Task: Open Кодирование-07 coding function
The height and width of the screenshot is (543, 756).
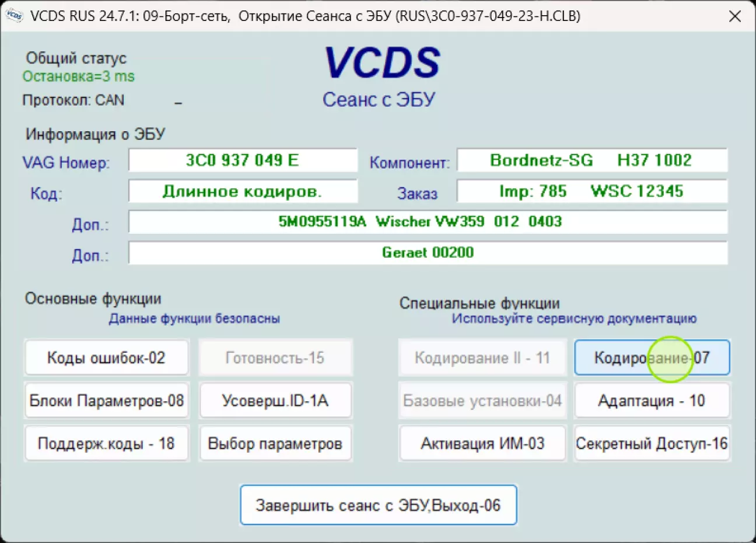Action: point(652,358)
